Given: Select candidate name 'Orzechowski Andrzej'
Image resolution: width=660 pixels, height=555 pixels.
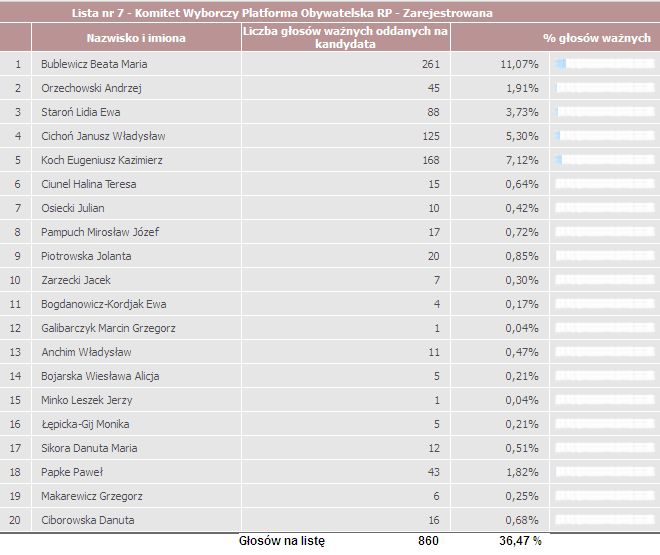Looking at the screenshot, I should (91, 88).
